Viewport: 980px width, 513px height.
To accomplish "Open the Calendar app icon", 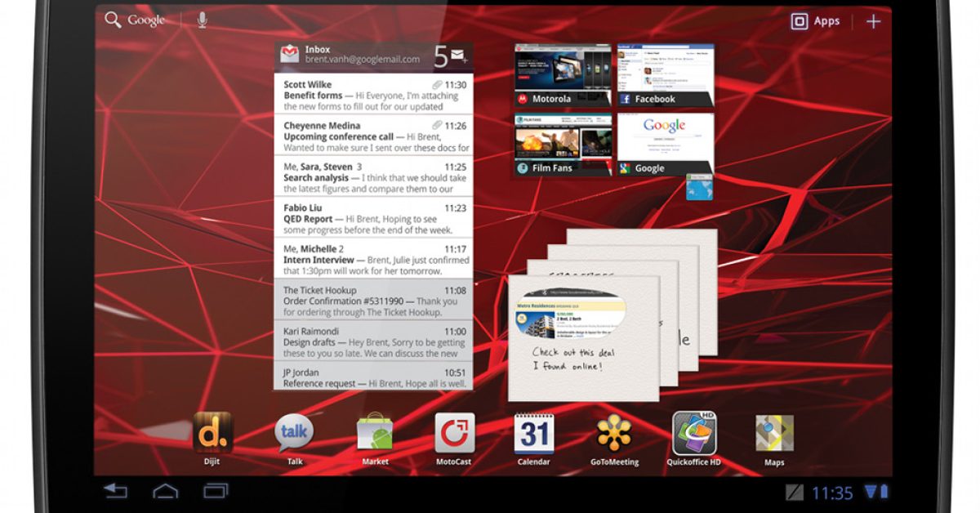I will 534,434.
